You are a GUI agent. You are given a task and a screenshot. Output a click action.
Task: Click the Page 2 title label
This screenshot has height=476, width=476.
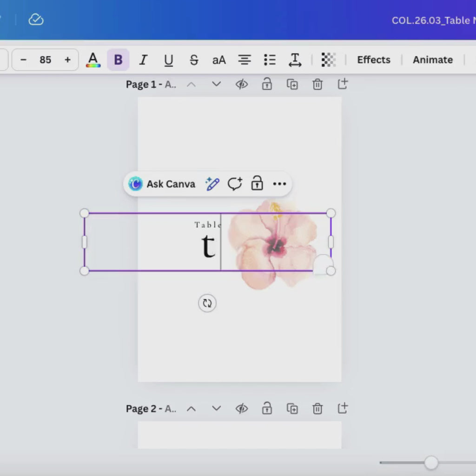tap(151, 409)
